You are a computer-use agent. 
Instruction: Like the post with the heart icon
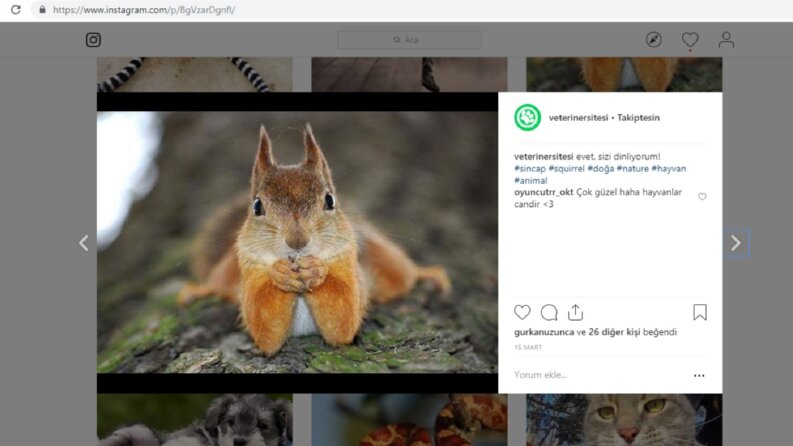tap(522, 313)
